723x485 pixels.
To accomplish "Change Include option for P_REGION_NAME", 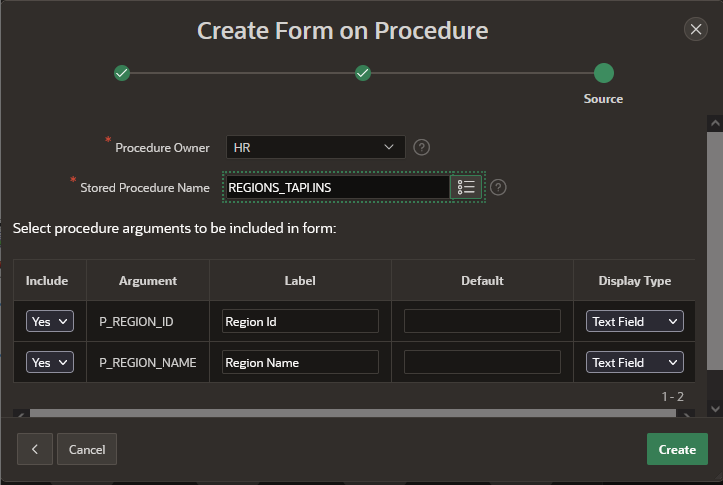I will (x=50, y=362).
